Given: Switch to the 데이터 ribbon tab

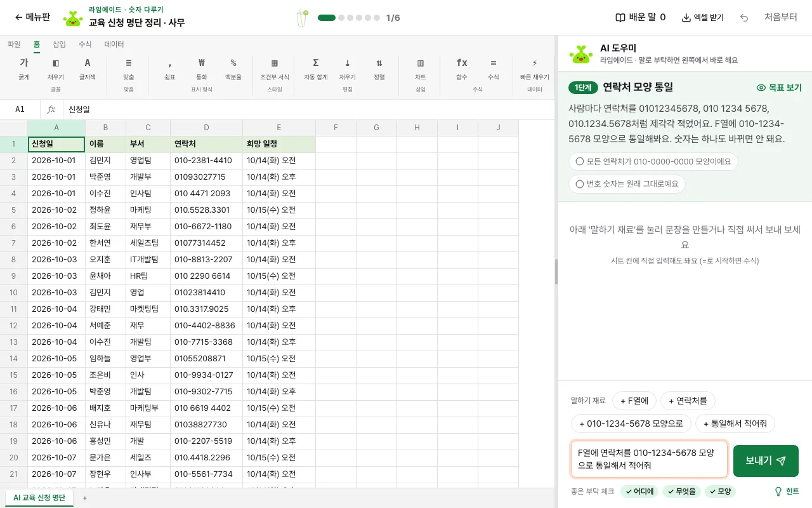Looking at the screenshot, I should (x=114, y=44).
